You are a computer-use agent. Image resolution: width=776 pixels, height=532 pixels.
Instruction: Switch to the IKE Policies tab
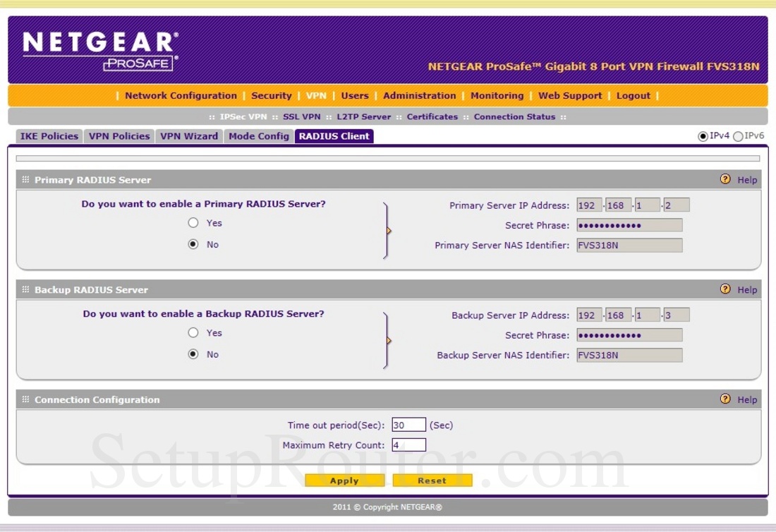49,136
